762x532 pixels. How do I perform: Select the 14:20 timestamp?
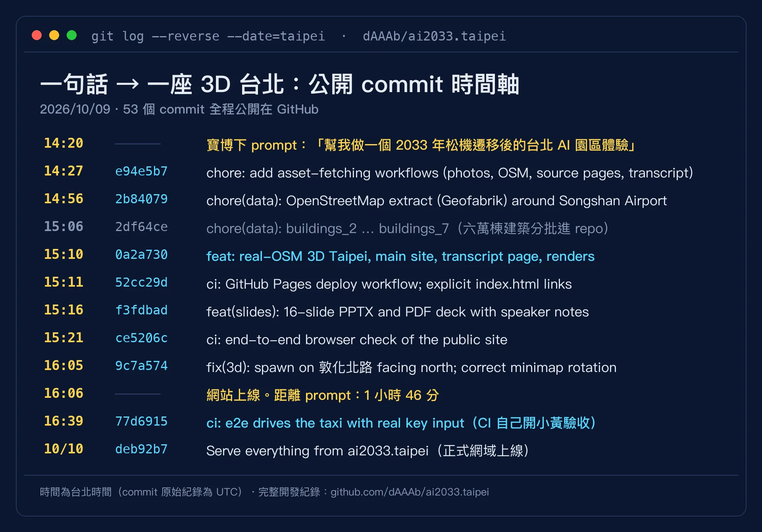(x=63, y=143)
